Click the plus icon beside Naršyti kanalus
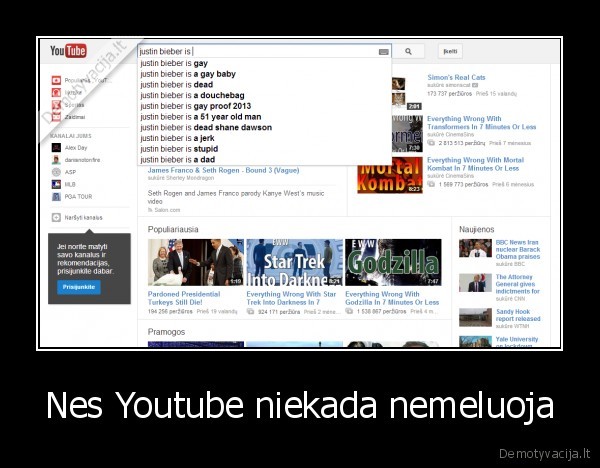The image size is (600, 468). [56, 217]
